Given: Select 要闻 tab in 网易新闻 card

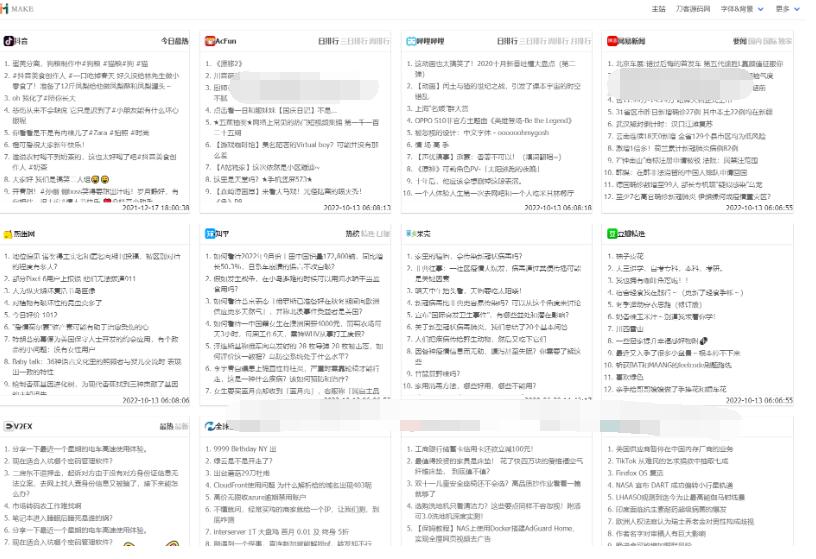Looking at the screenshot, I should 740,41.
